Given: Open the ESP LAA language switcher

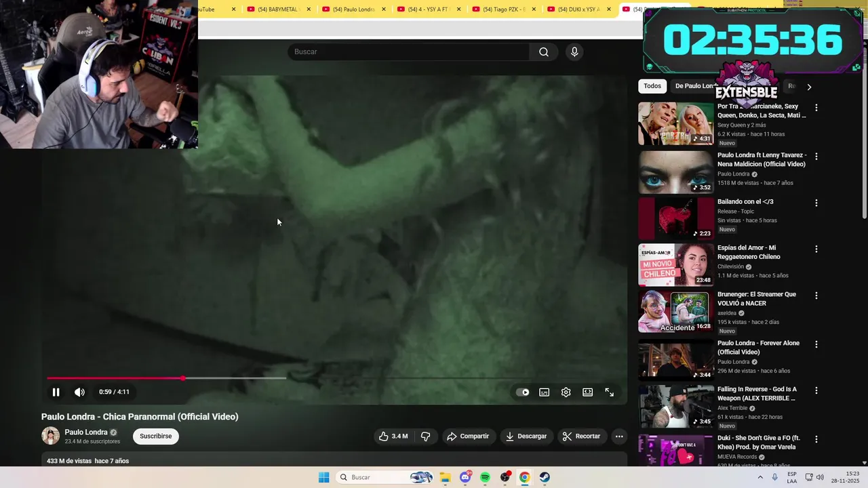Looking at the screenshot, I should tap(792, 477).
